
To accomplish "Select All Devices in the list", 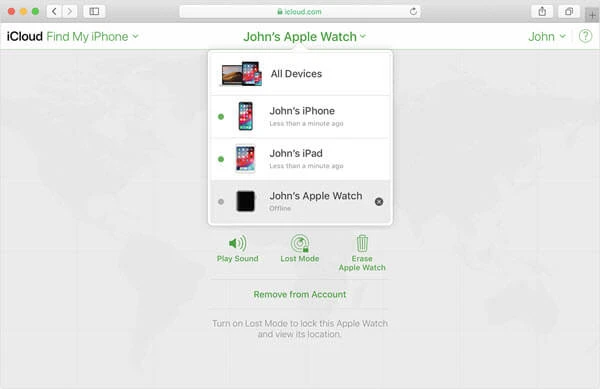I will [300, 74].
